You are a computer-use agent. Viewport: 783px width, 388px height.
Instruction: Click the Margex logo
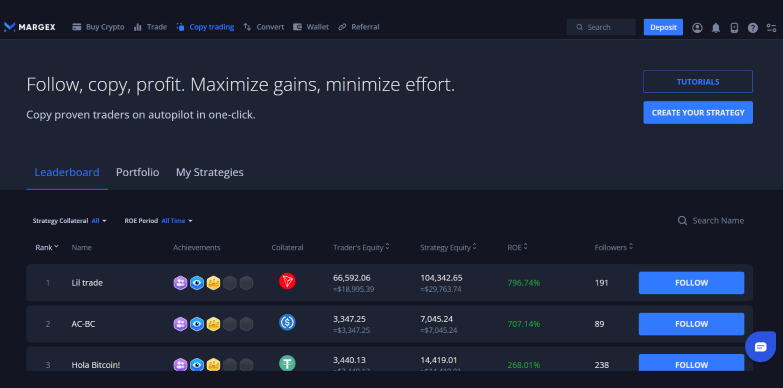pos(29,27)
